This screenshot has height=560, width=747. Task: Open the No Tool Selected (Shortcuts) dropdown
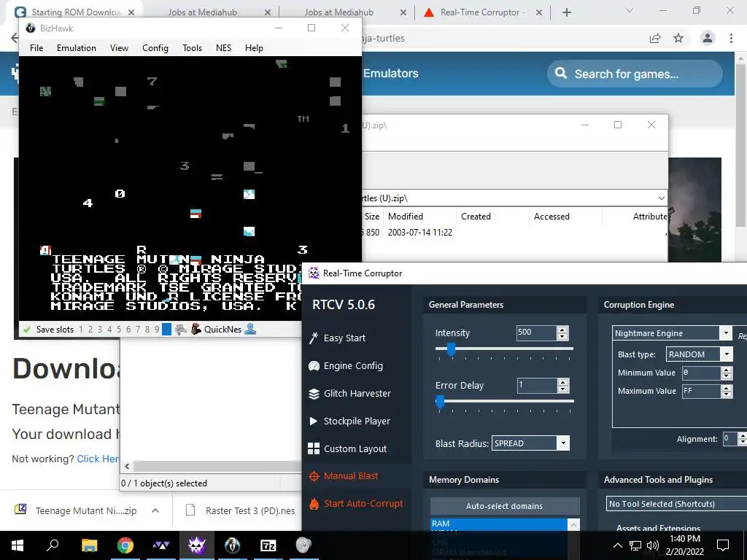click(676, 504)
